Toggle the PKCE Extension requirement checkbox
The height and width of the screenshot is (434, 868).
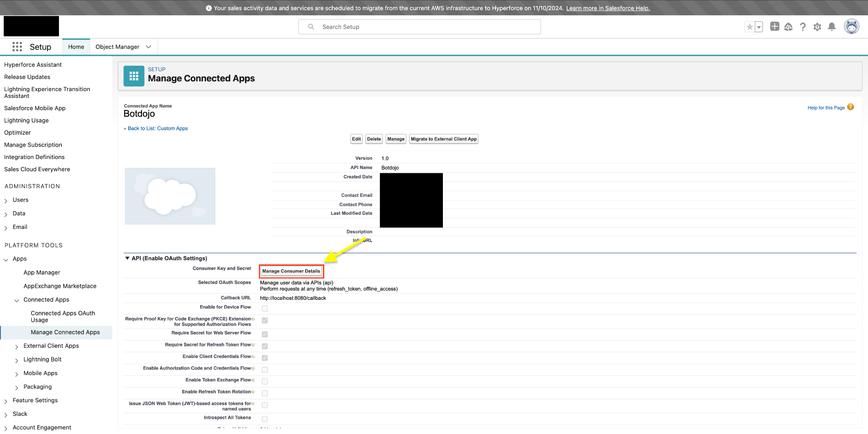pos(265,320)
